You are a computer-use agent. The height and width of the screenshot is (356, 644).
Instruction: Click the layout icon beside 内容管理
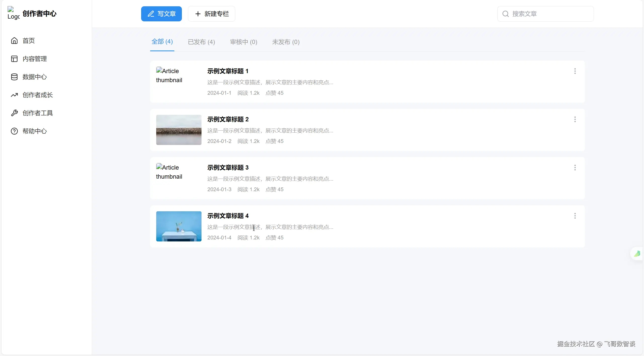[14, 59]
